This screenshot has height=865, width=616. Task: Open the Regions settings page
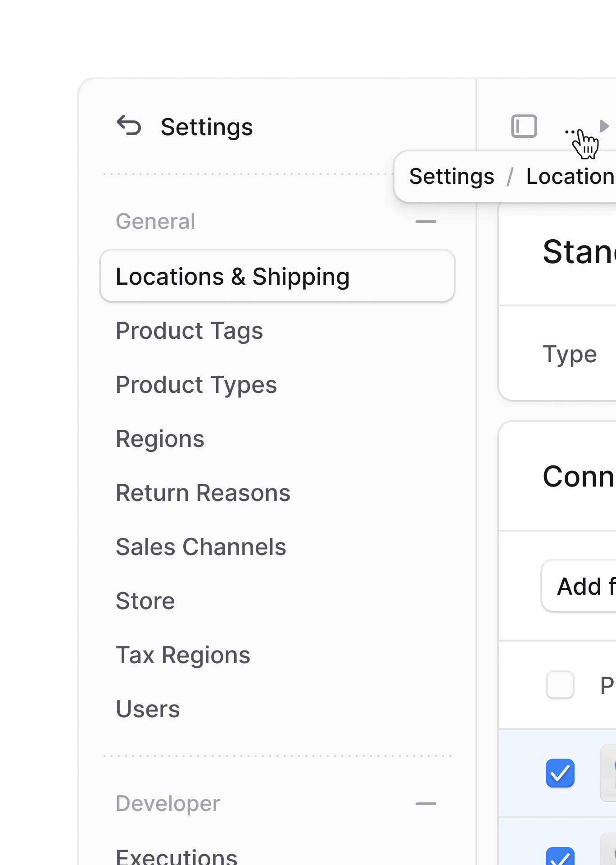160,439
